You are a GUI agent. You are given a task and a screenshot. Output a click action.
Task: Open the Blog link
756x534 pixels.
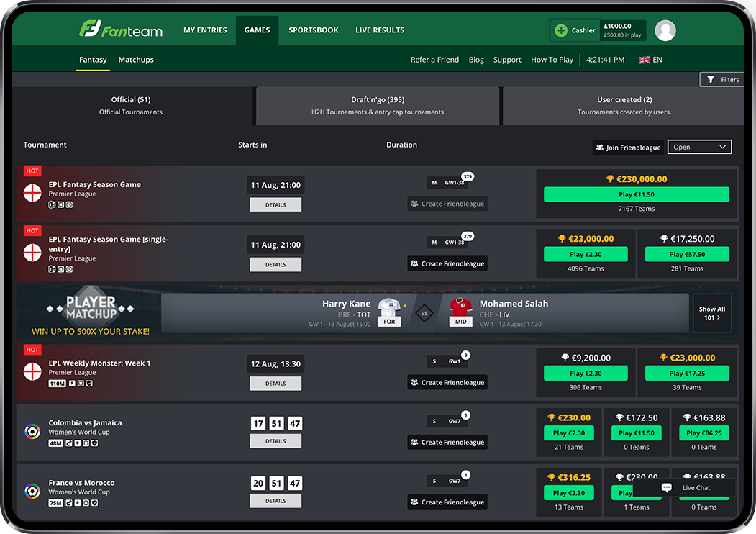[476, 60]
